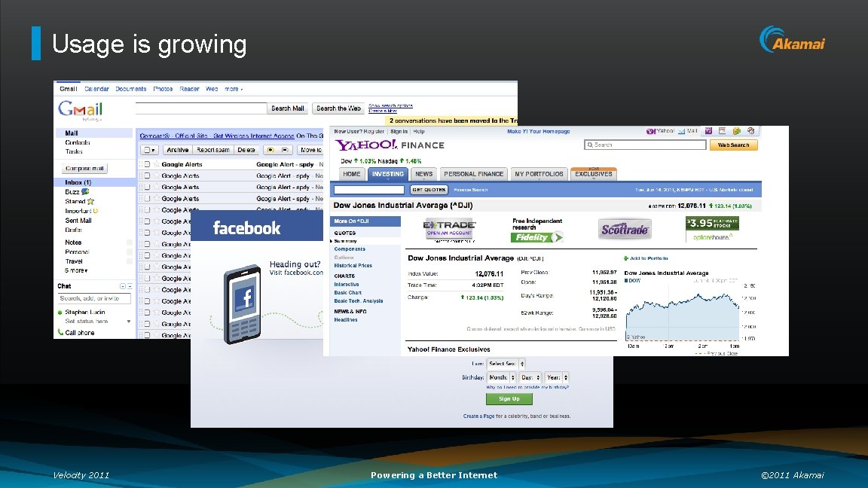The width and height of the screenshot is (868, 488).
Task: Click the Yahoo quote symbol input field
Action: [368, 190]
